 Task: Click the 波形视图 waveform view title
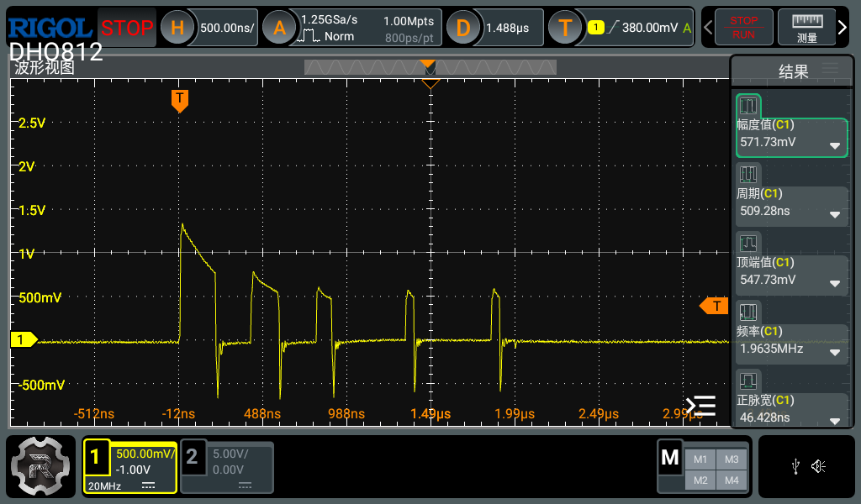point(45,67)
